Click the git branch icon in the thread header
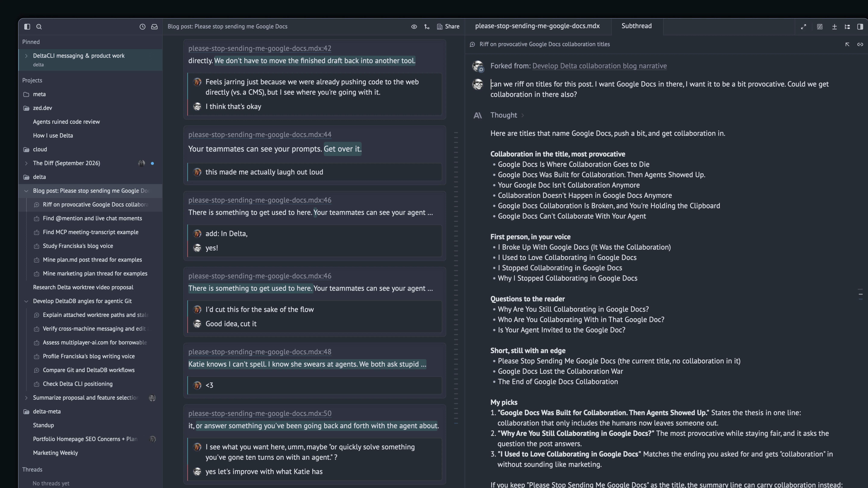 tap(427, 27)
